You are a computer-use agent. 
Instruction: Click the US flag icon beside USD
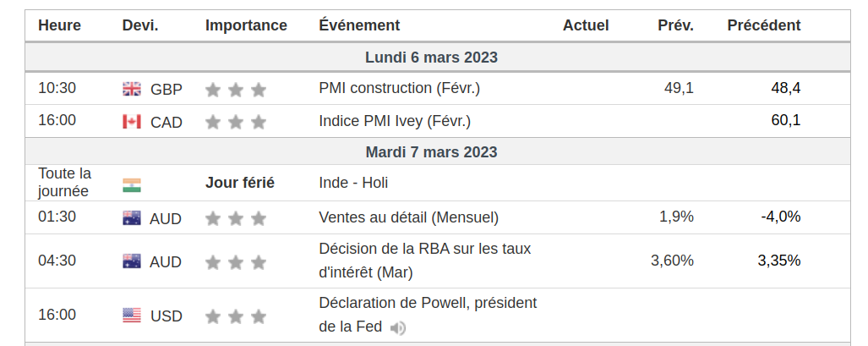pos(132,316)
